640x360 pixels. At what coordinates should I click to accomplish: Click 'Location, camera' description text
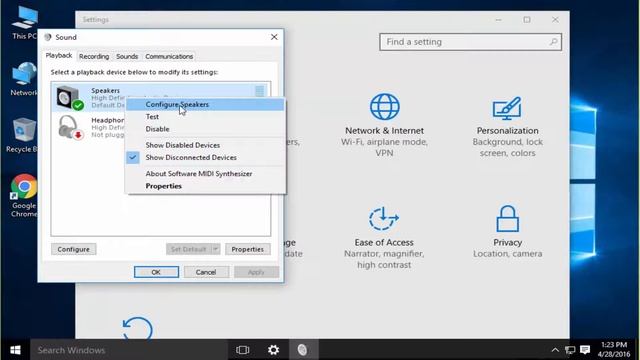[507, 253]
